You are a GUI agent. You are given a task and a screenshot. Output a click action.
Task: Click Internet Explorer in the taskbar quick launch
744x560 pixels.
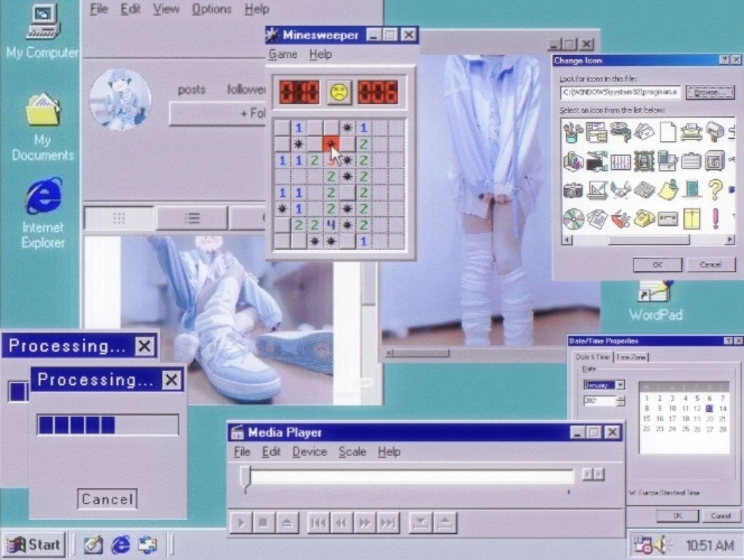click(121, 544)
